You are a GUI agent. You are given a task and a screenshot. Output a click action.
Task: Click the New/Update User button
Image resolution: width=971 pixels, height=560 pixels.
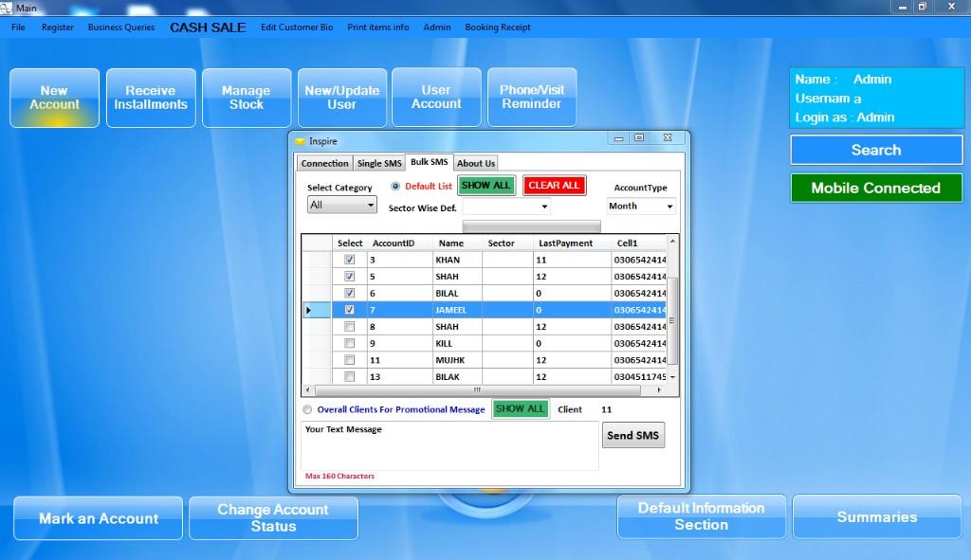(x=341, y=98)
